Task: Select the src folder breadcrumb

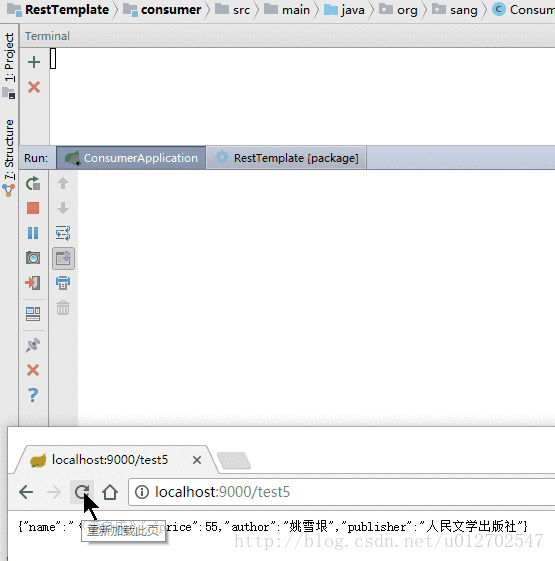Action: [x=233, y=10]
